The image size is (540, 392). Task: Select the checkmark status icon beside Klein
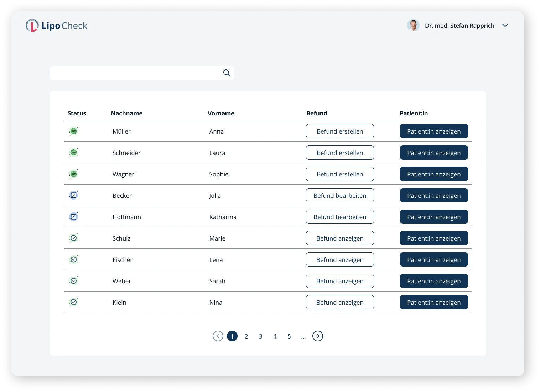(x=73, y=302)
